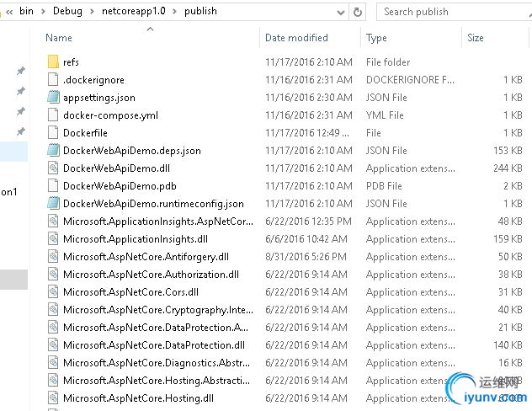
Task: Click the Microsoft.AspNetCore.Cors.dll icon
Action: click(x=53, y=291)
